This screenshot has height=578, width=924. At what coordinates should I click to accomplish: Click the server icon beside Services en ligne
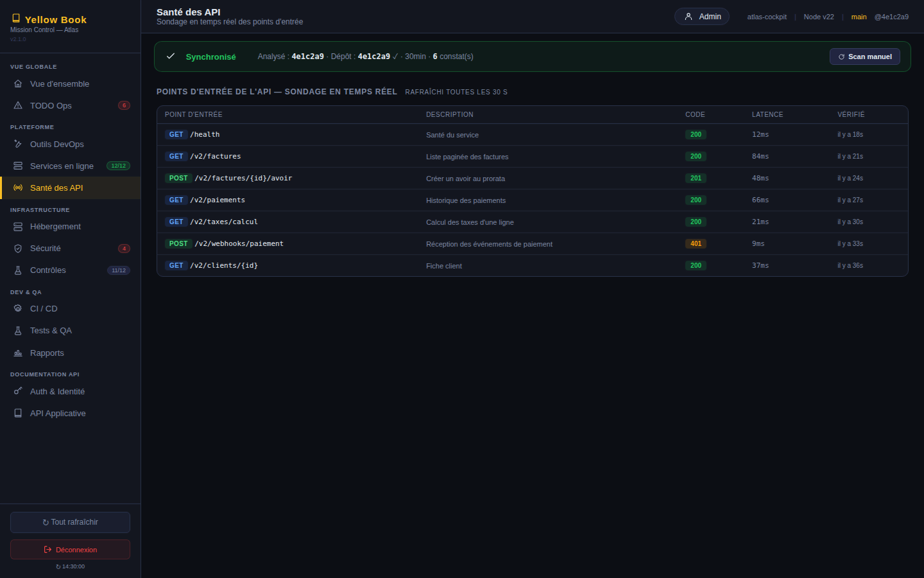coord(18,166)
